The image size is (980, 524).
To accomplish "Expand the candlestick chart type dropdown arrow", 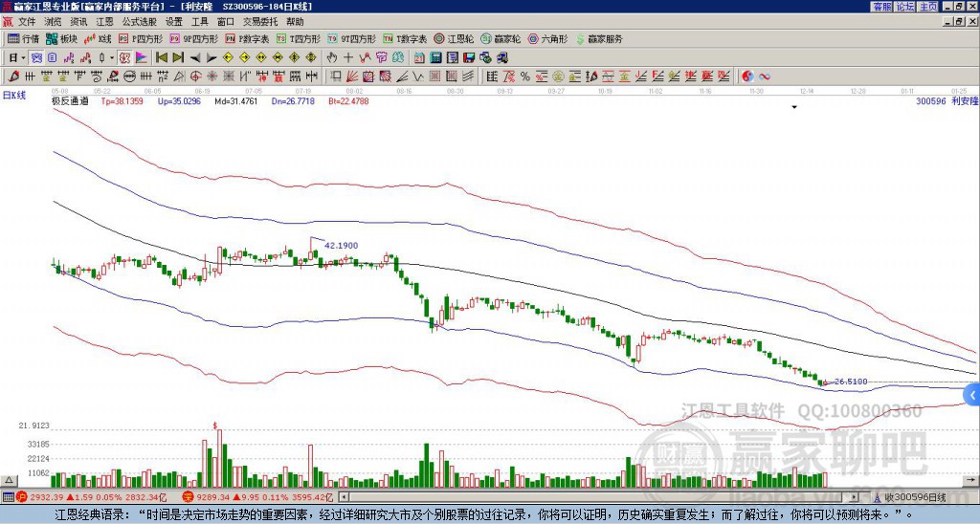I will click(x=112, y=58).
